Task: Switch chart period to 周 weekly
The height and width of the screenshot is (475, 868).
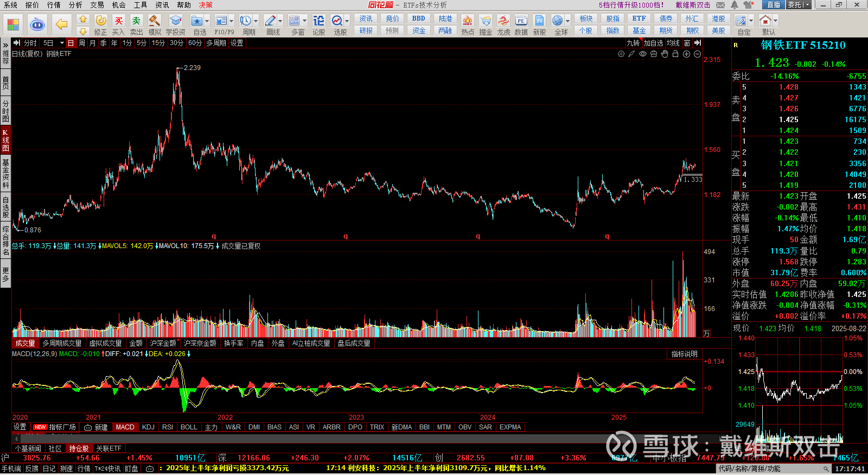Action: pyautogui.click(x=82, y=43)
